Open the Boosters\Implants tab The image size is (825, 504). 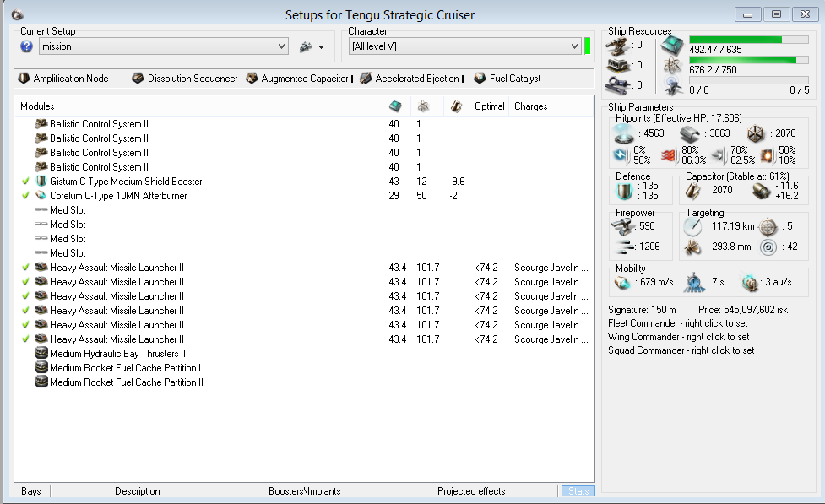(304, 490)
